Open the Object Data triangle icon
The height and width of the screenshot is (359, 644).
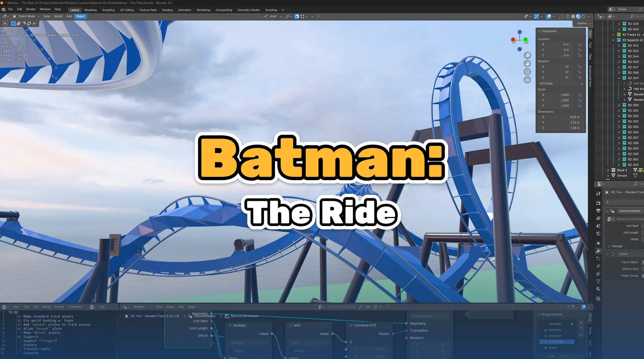[598, 281]
